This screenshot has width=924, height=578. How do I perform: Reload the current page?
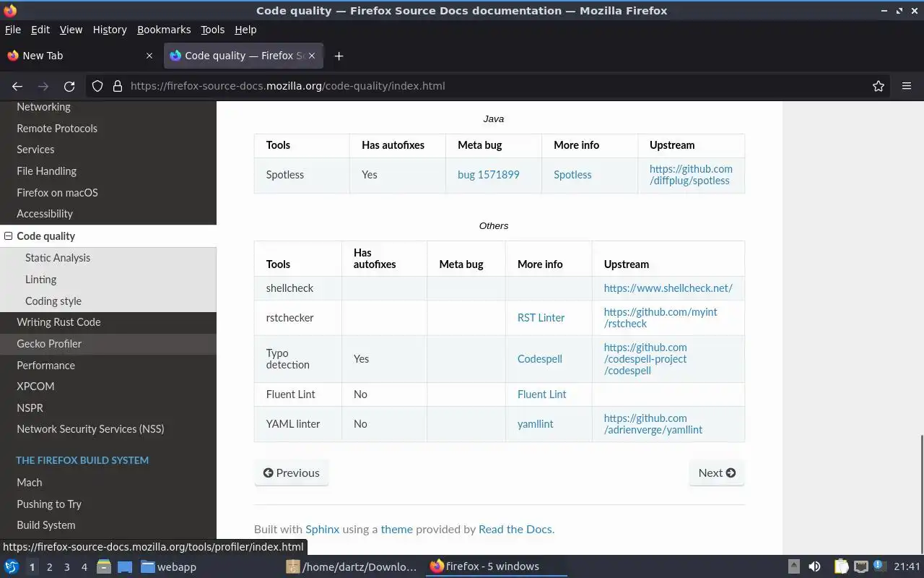(x=69, y=86)
